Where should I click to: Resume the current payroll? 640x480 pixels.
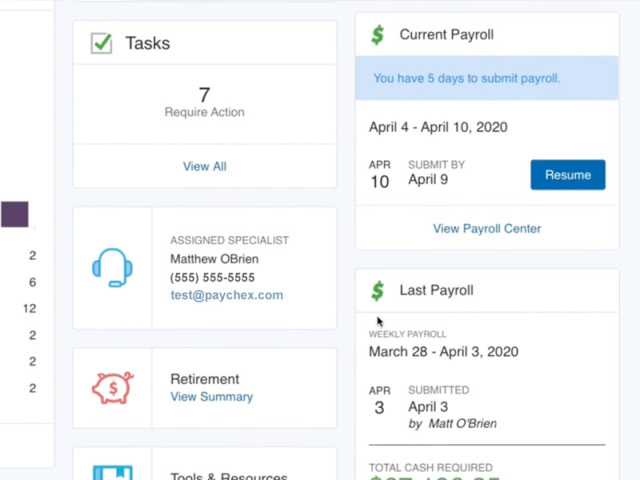tap(568, 175)
